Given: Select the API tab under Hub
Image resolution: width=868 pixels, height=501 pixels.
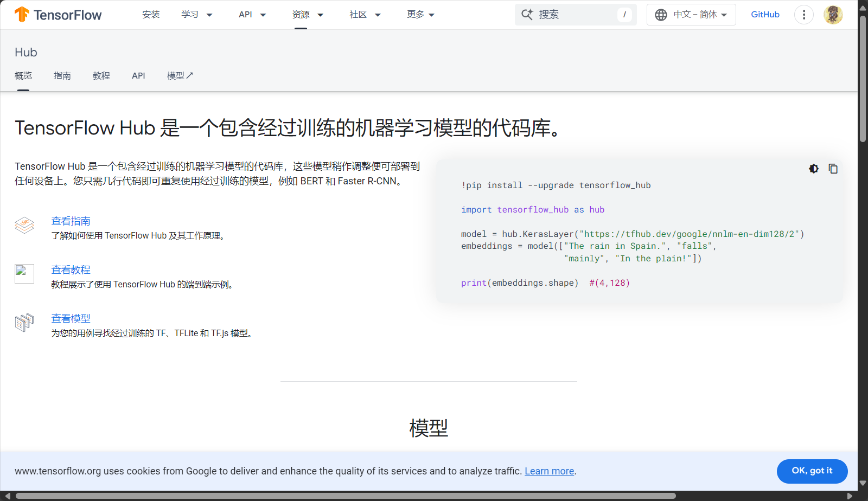Looking at the screenshot, I should point(138,76).
